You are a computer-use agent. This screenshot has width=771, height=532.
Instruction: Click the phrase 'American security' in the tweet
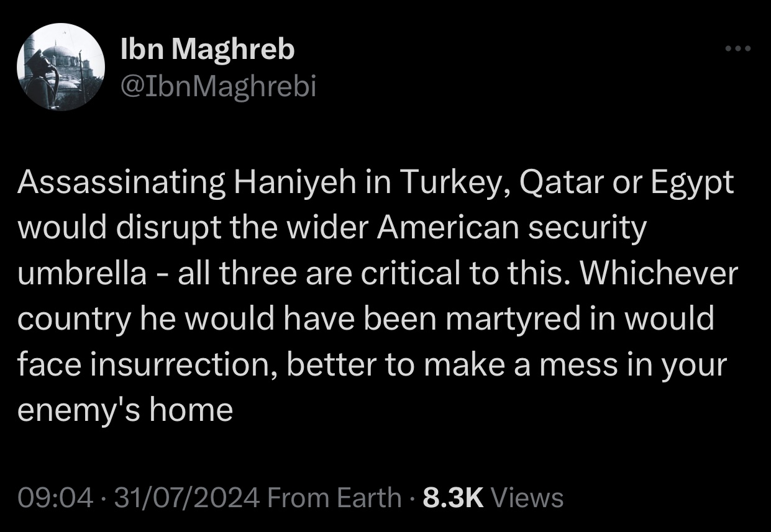511,228
